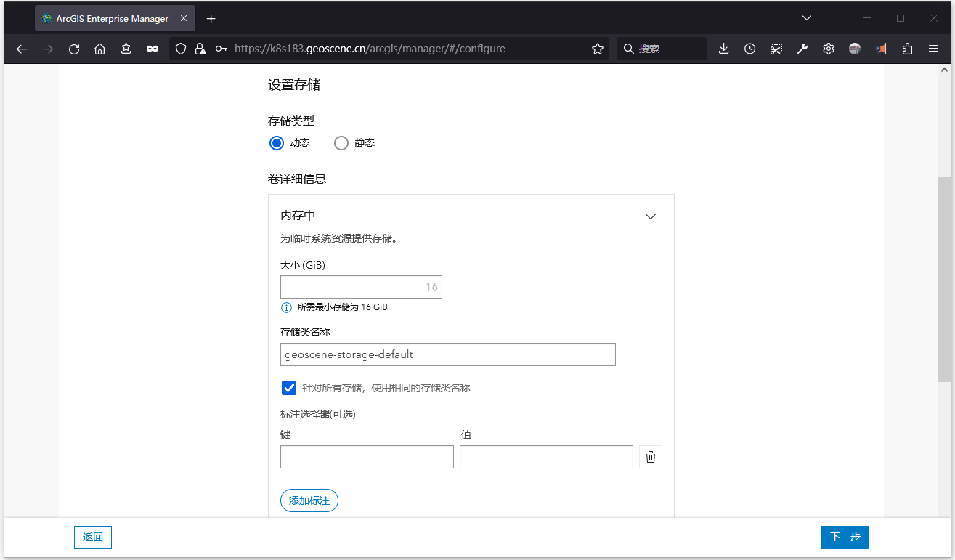The image size is (955, 560).
Task: Click the mask-shaped toolbar icon
Action: point(153,49)
